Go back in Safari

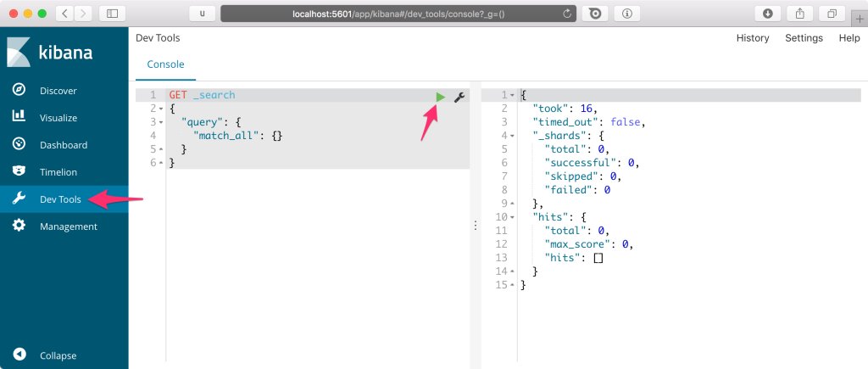[x=64, y=14]
